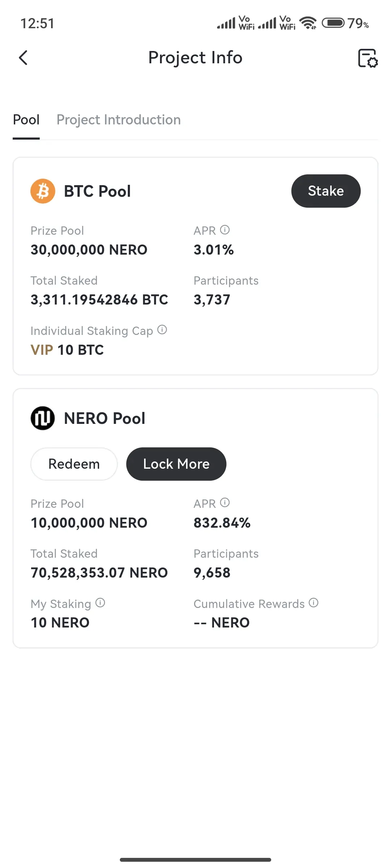Tap the NERO coin logo
This screenshot has width=391, height=868.
pos(43,418)
